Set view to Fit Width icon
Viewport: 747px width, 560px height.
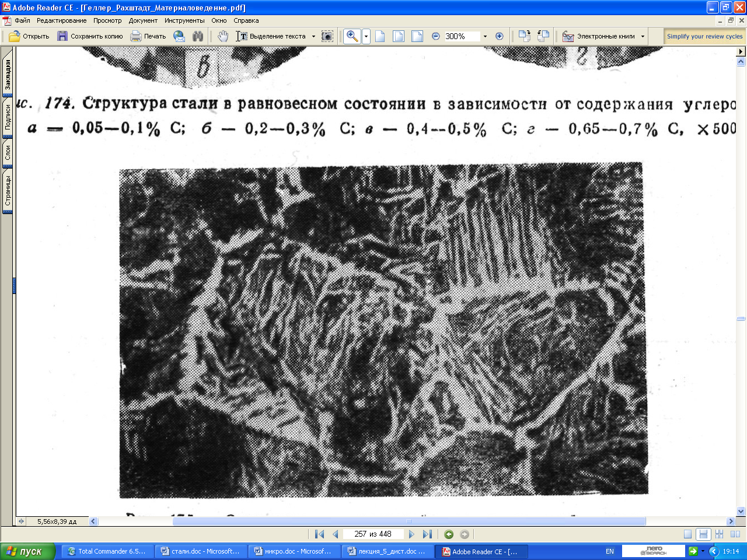coord(417,36)
